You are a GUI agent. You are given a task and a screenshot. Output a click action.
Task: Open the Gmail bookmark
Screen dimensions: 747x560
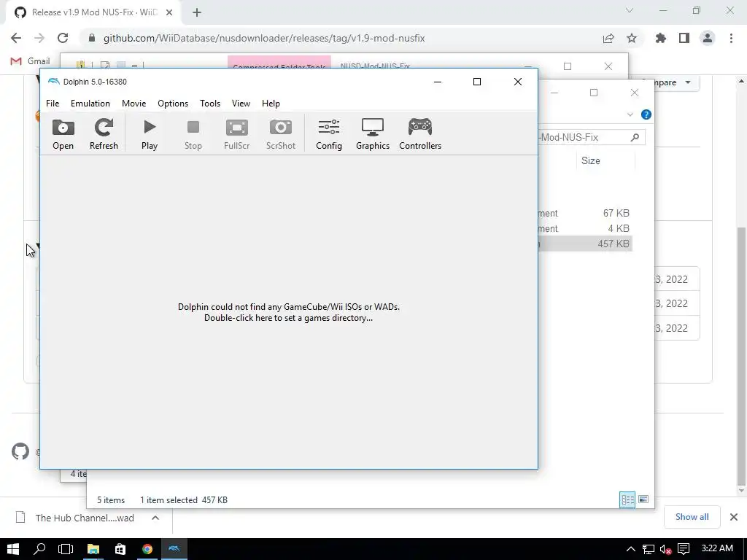tap(30, 61)
